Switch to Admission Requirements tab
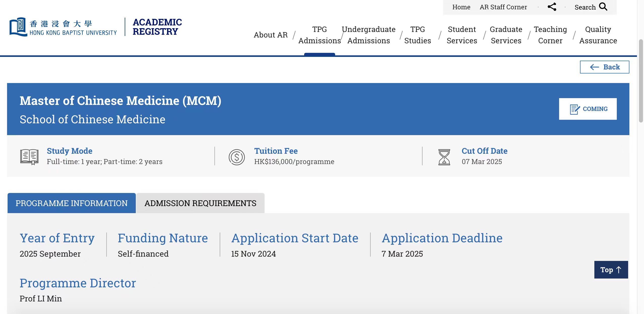The height and width of the screenshot is (314, 644). [200, 203]
